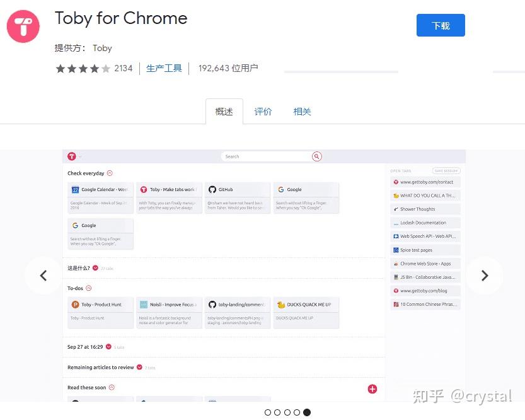Click the Google Calendar card icon
The width and height of the screenshot is (525, 420).
pos(75,189)
